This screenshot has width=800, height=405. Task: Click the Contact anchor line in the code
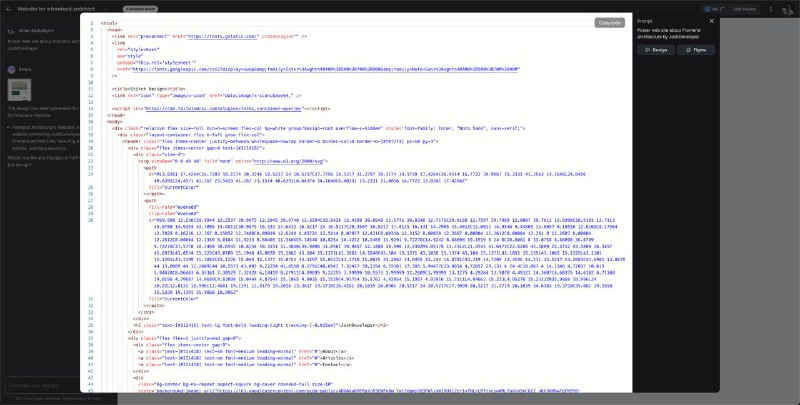click(x=245, y=365)
